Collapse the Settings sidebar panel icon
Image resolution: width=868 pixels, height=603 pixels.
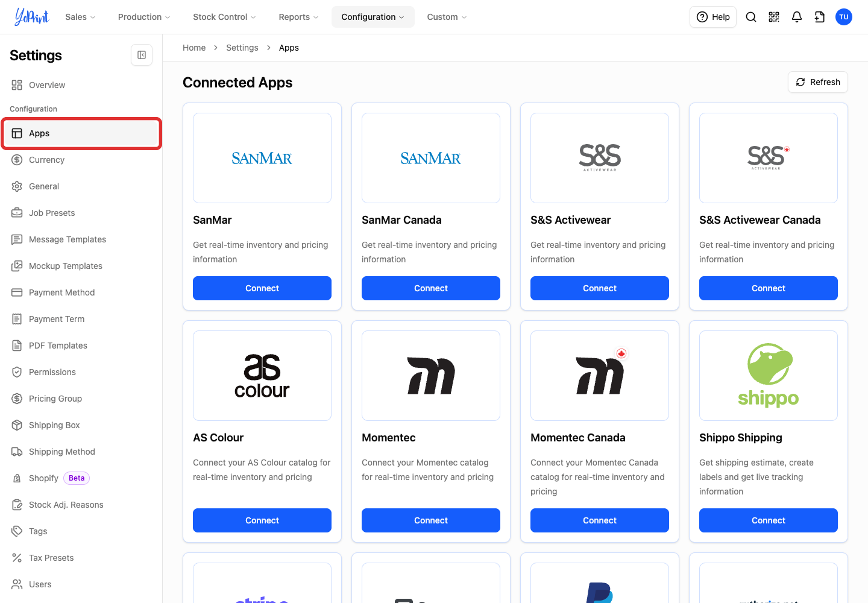click(x=142, y=55)
